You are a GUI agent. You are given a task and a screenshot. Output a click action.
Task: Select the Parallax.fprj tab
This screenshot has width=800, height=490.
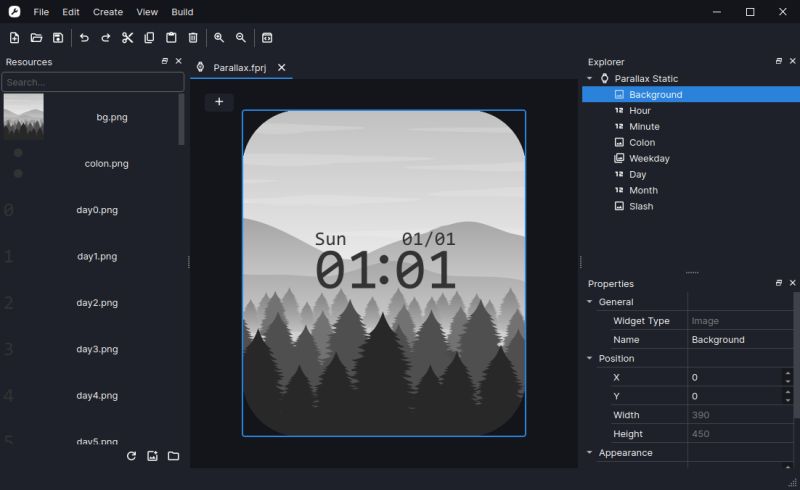pos(240,67)
